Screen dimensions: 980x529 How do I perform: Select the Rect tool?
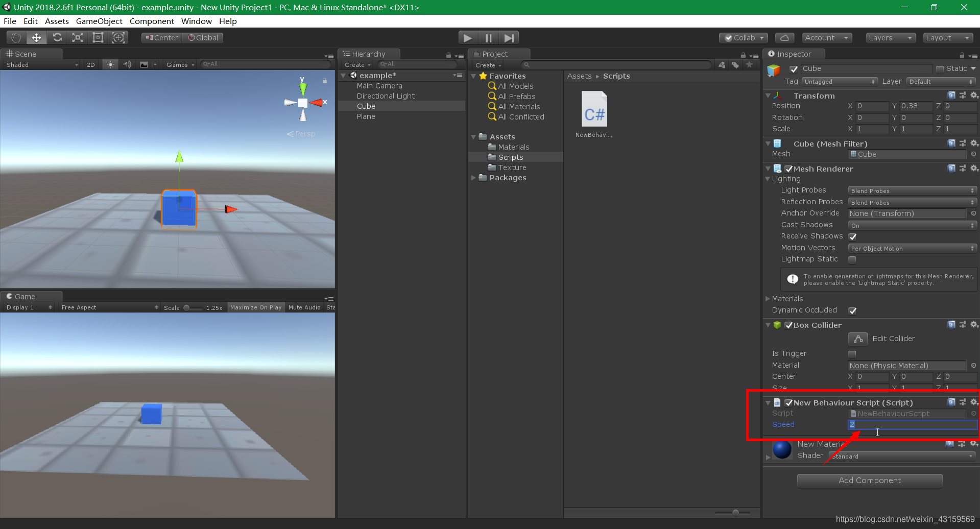pos(98,38)
